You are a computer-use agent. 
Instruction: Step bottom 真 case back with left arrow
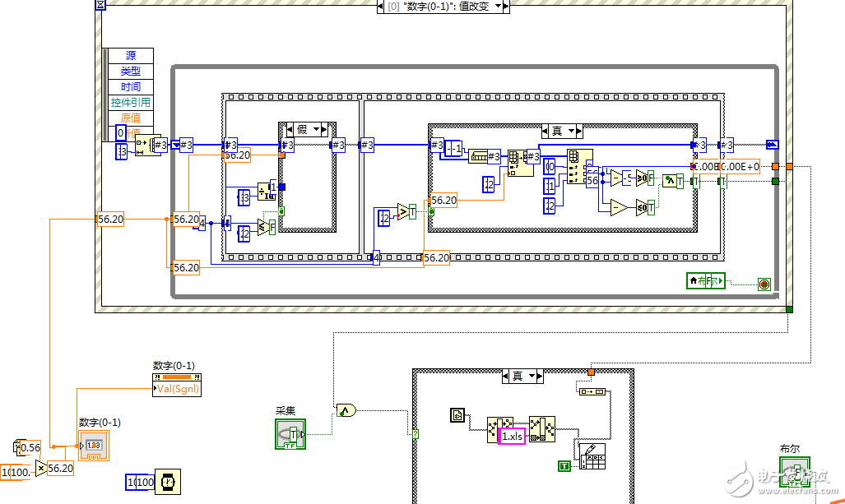[505, 376]
